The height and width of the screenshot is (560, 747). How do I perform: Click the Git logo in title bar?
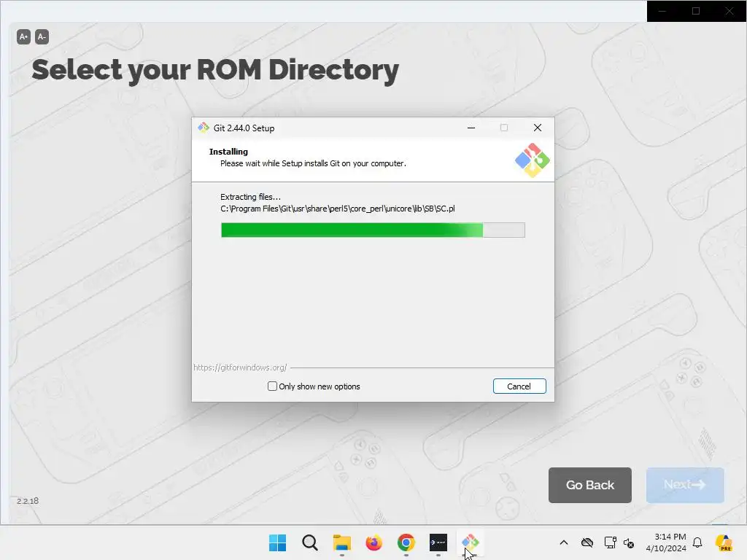click(204, 128)
